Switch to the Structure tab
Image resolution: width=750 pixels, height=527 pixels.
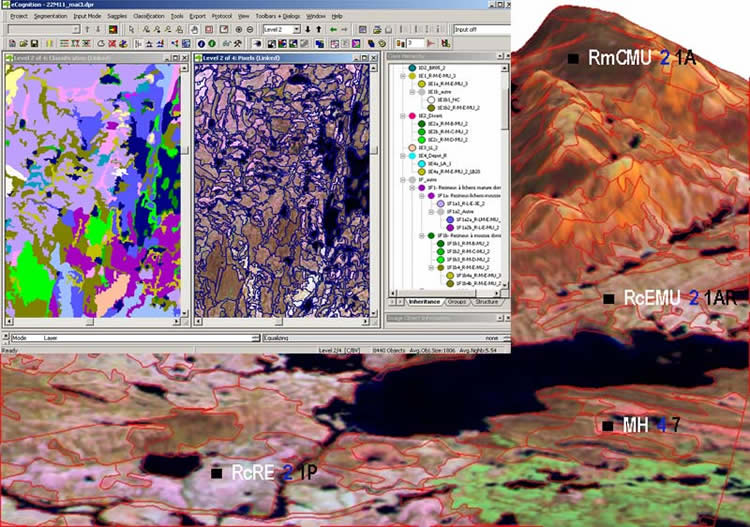[x=487, y=302]
